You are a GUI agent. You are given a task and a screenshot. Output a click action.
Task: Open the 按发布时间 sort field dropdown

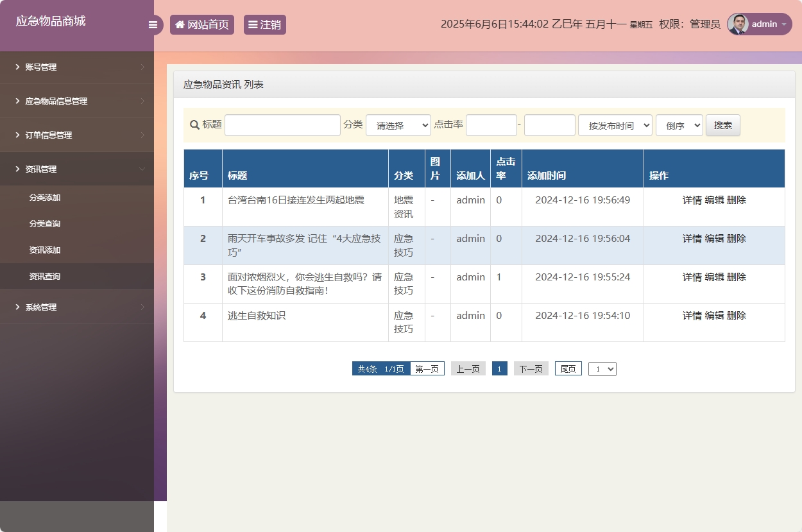click(615, 125)
